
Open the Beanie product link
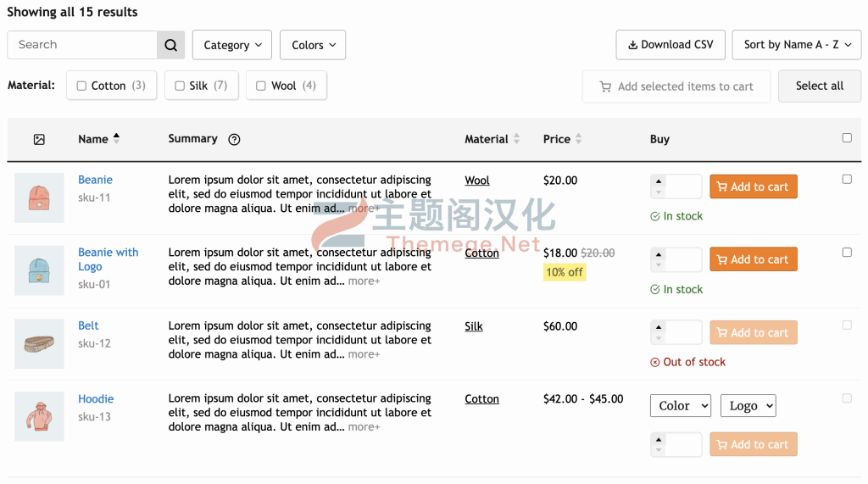click(95, 180)
